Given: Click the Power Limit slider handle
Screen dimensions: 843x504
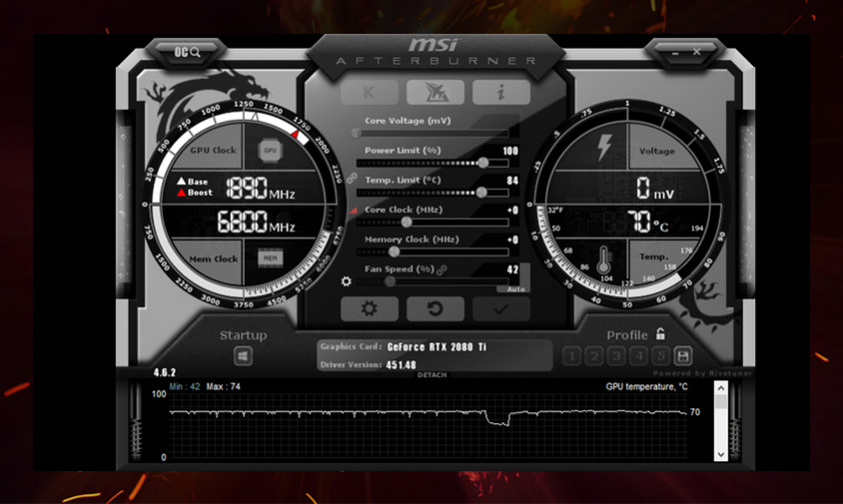Looking at the screenshot, I should [483, 163].
